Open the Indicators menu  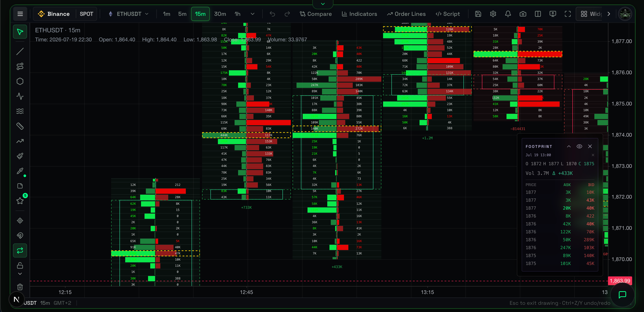coord(359,14)
